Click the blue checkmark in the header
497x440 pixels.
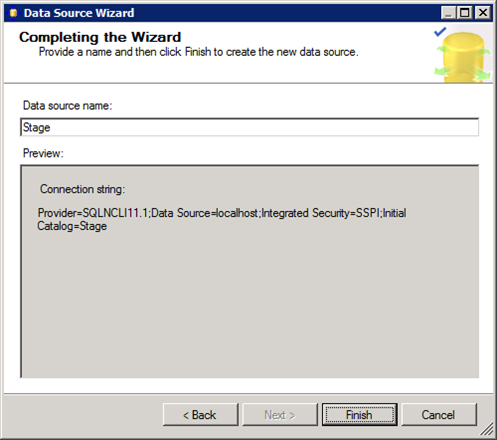[440, 32]
